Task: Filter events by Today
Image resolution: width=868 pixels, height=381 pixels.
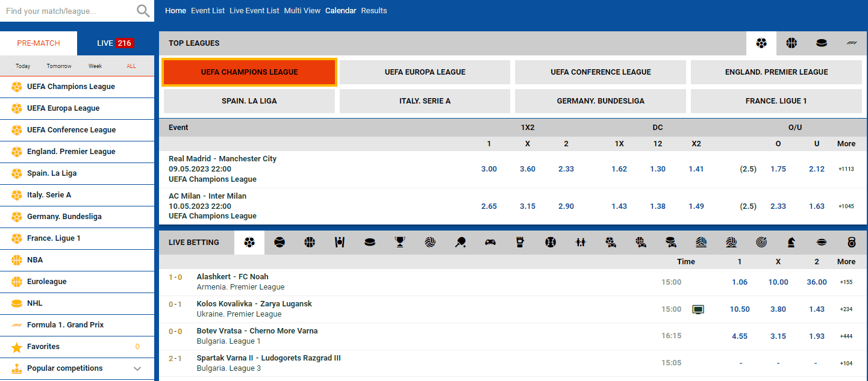Action: click(x=23, y=66)
